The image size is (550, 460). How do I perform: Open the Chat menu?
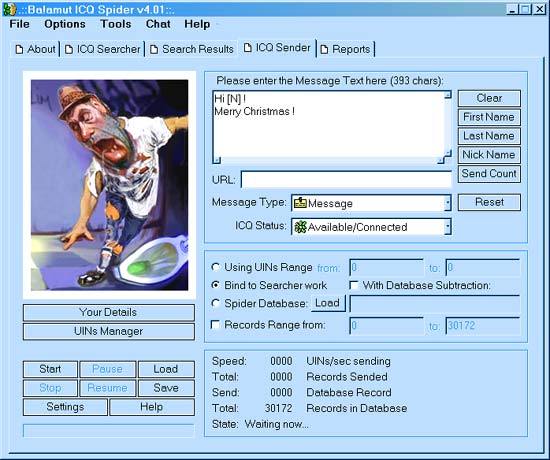[x=158, y=24]
